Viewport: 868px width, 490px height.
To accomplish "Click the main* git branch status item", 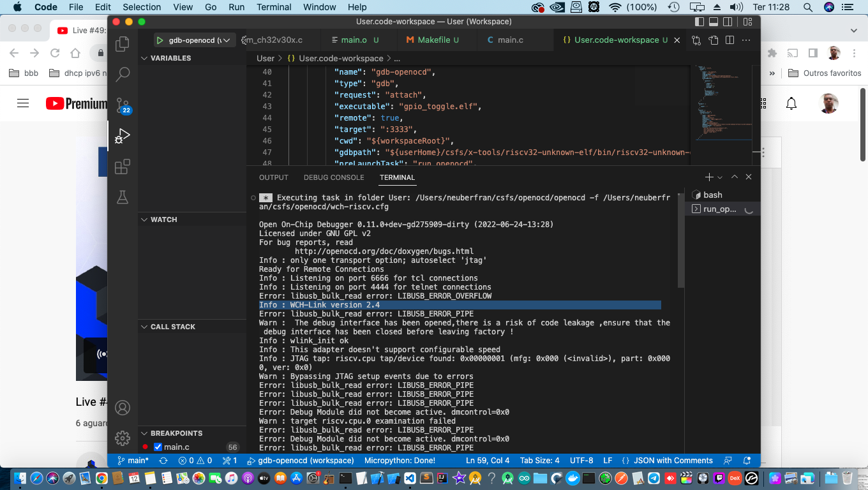I will (x=133, y=460).
